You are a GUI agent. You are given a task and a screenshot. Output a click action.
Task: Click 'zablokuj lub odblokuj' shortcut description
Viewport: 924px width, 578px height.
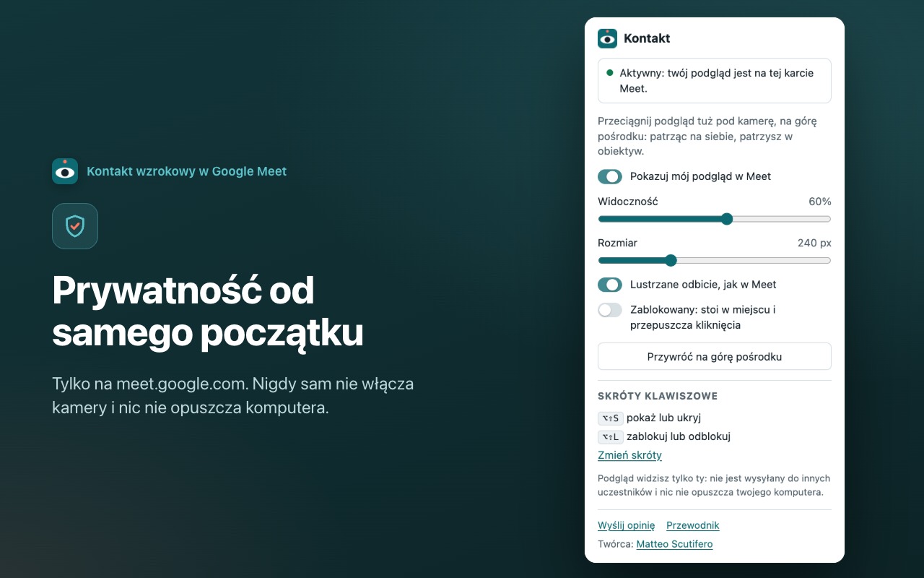point(679,436)
